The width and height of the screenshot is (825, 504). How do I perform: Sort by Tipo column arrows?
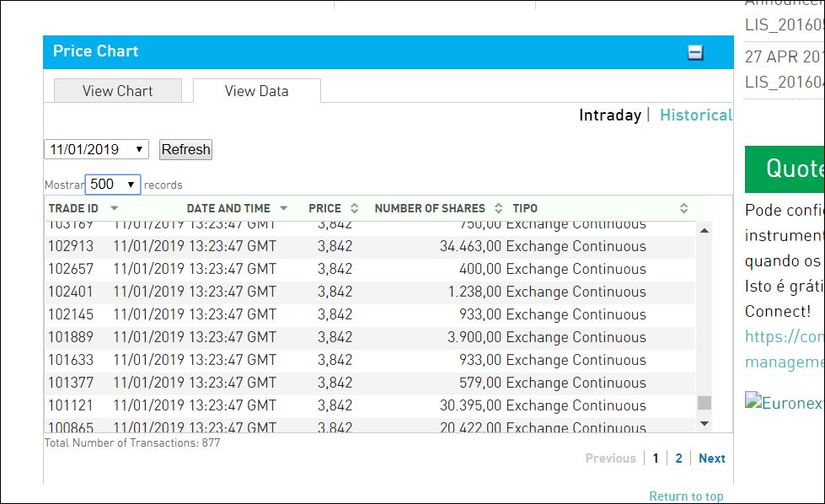coord(683,208)
